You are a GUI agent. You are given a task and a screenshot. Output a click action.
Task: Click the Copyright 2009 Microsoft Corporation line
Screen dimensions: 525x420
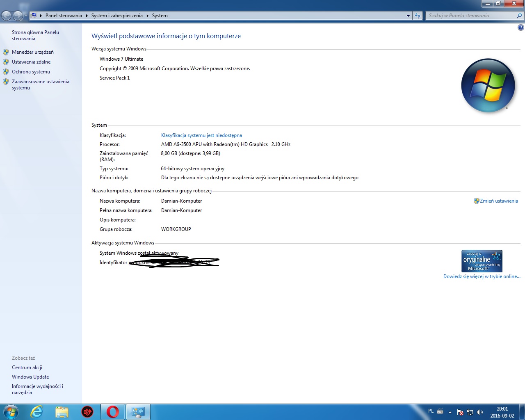tap(175, 68)
